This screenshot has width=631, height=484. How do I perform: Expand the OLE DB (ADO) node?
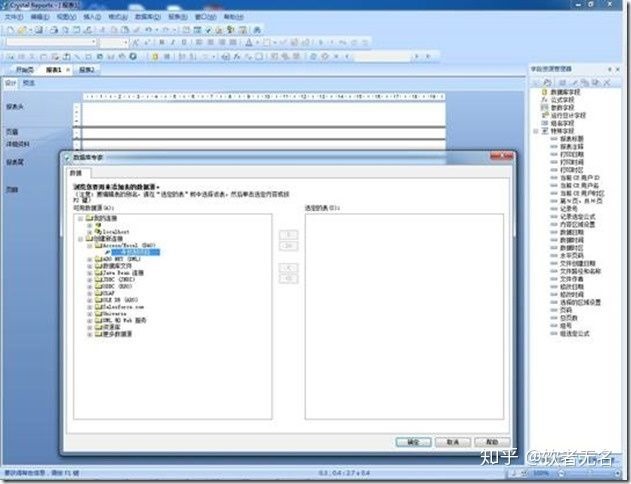click(x=90, y=300)
